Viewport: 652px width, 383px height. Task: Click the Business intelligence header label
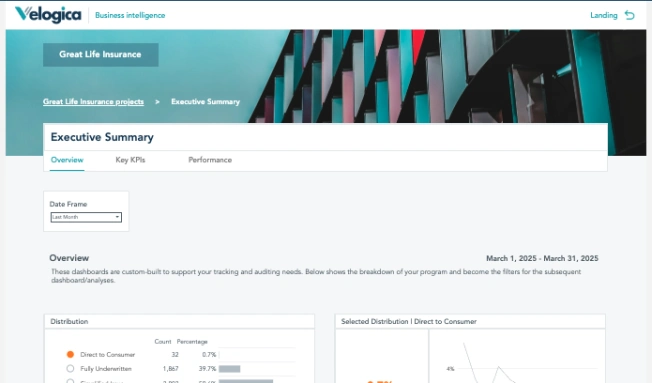click(x=130, y=15)
